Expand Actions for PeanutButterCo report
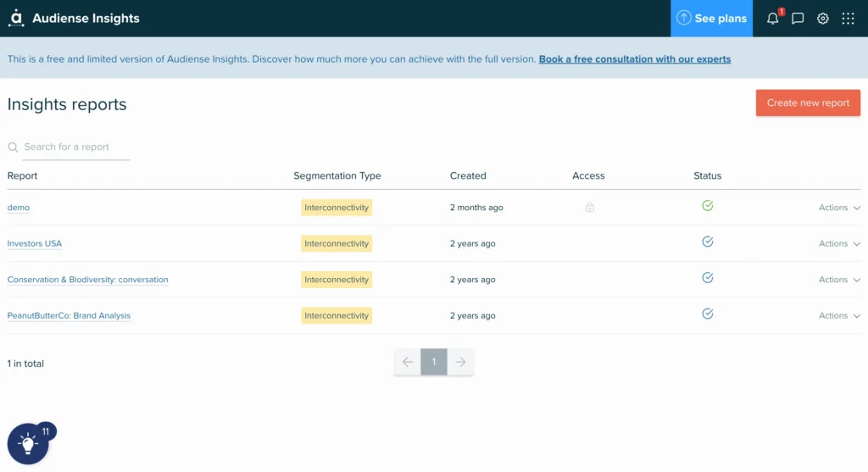Screen dimensions: 868x472 tap(839, 315)
